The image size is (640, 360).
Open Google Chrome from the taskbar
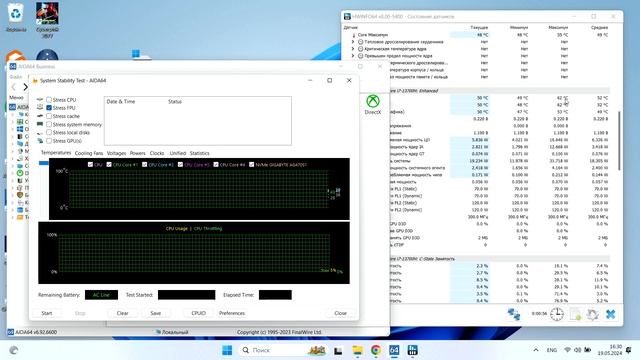(x=376, y=350)
